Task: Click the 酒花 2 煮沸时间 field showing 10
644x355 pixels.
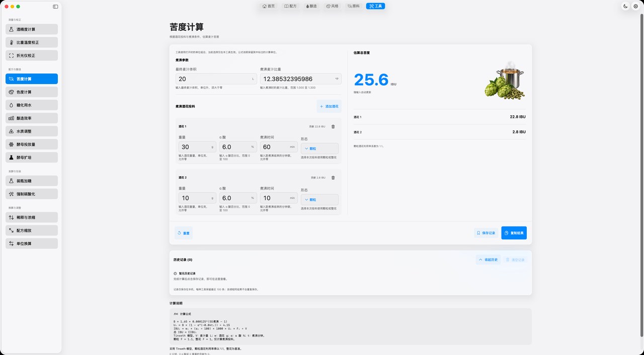Action: [x=279, y=198]
